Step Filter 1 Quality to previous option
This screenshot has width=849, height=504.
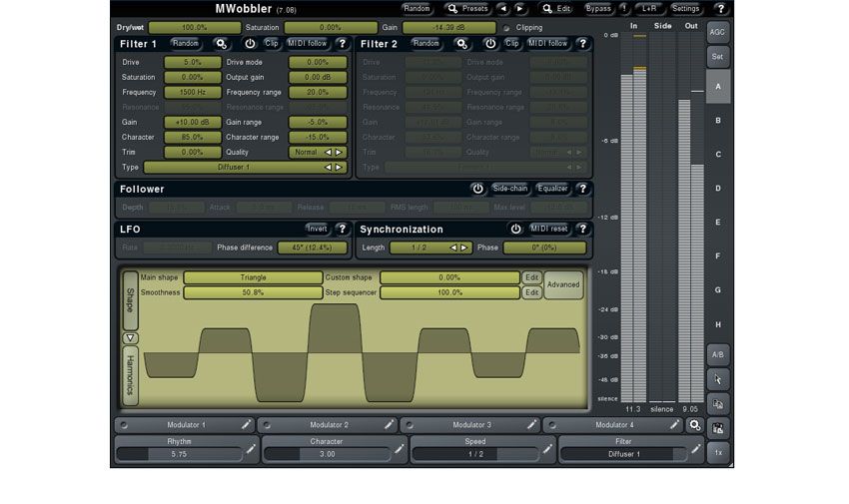[328, 153]
